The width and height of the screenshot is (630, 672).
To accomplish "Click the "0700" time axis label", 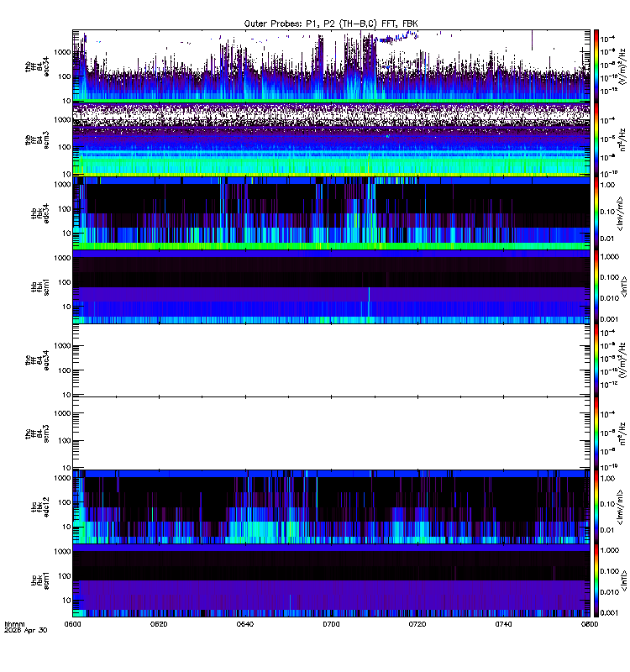I will pyautogui.click(x=331, y=624).
